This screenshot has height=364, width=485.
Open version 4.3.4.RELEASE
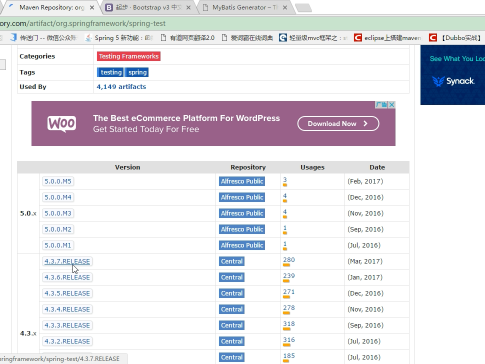(67, 309)
